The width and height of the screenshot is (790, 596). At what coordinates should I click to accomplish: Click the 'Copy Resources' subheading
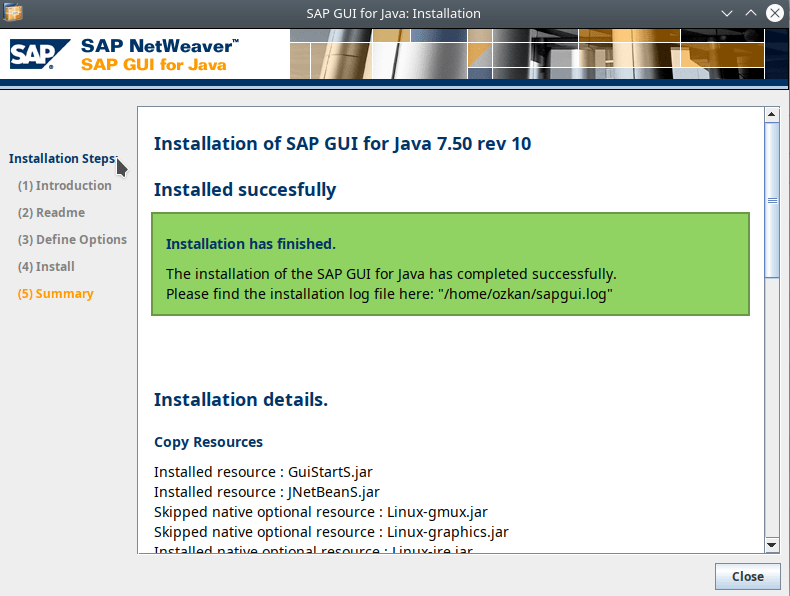click(x=208, y=442)
